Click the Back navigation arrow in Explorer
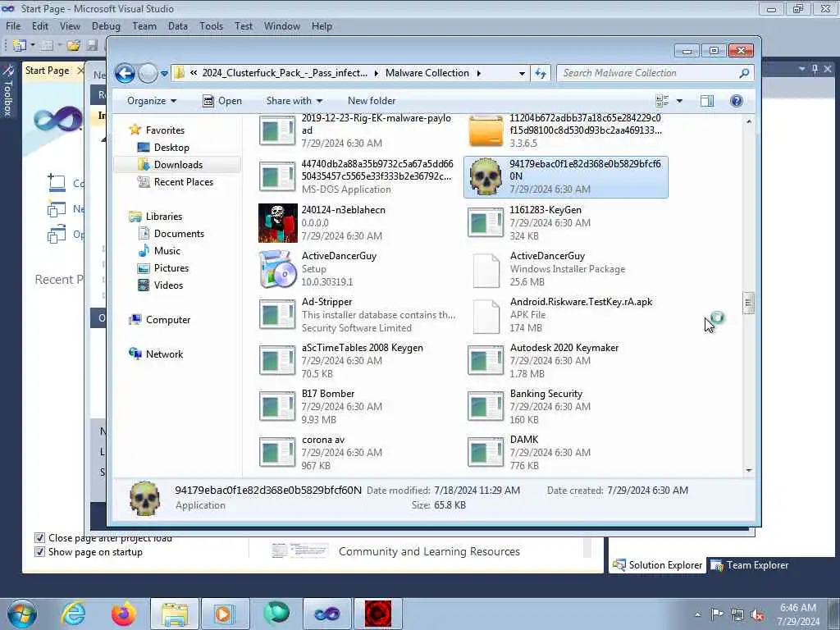Image resolution: width=840 pixels, height=630 pixels. [x=125, y=73]
